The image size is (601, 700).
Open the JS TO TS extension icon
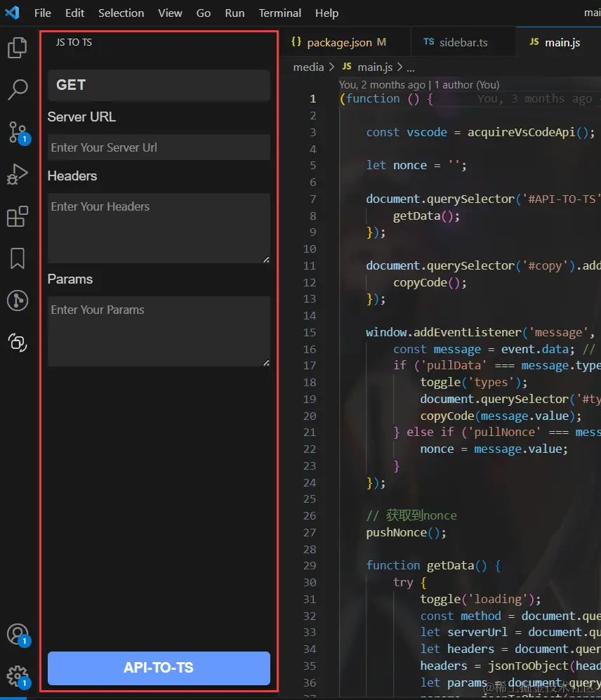point(18,343)
